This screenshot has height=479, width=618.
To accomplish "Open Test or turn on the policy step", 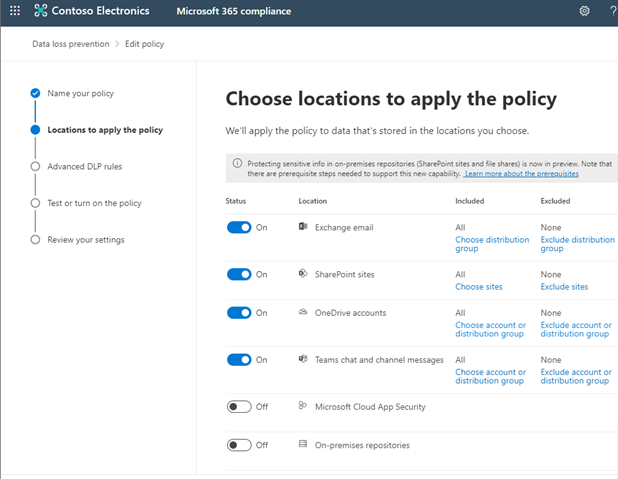I will [x=94, y=203].
